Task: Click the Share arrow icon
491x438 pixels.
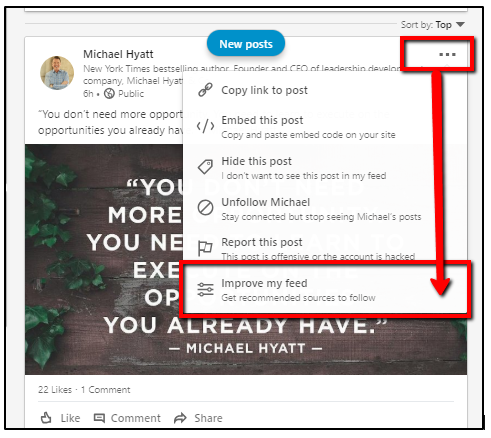Action: (180, 418)
